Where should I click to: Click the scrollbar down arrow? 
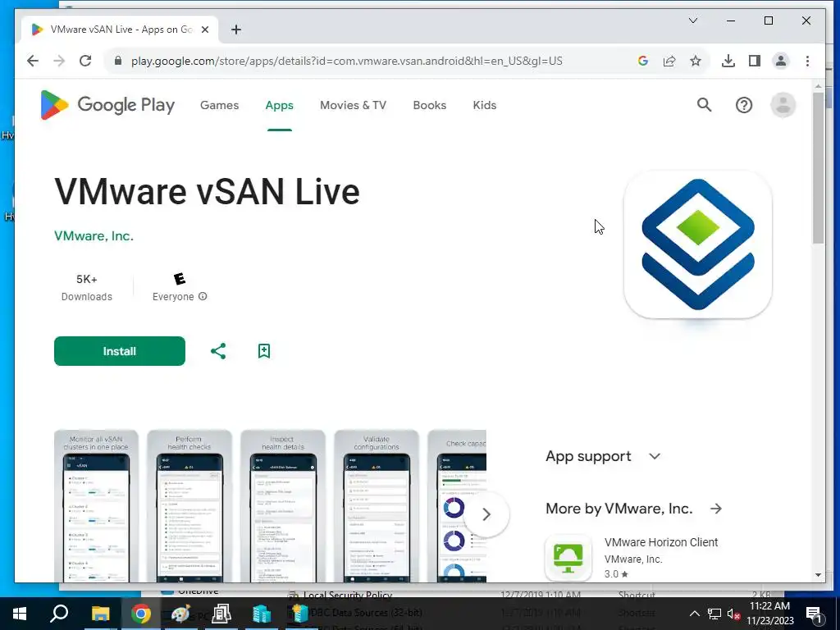[x=818, y=575]
